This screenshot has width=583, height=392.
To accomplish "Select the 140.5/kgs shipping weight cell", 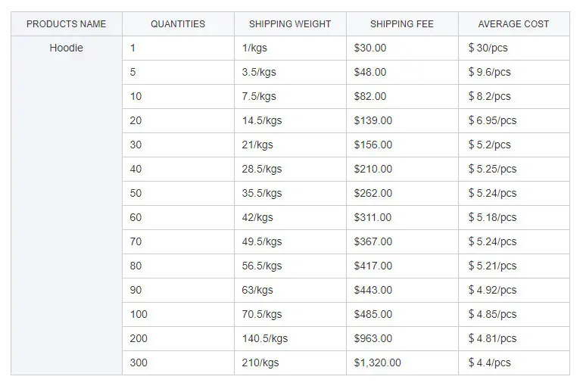I will (265, 339).
